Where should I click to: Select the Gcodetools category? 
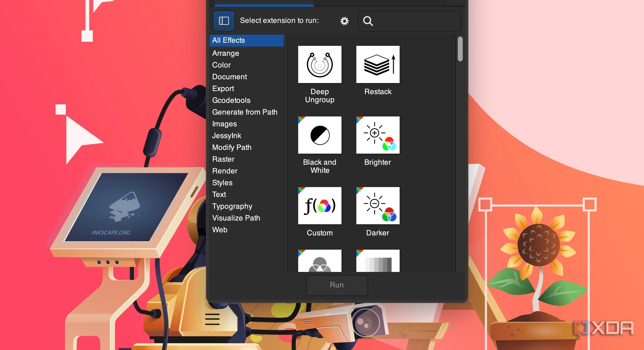pos(231,100)
